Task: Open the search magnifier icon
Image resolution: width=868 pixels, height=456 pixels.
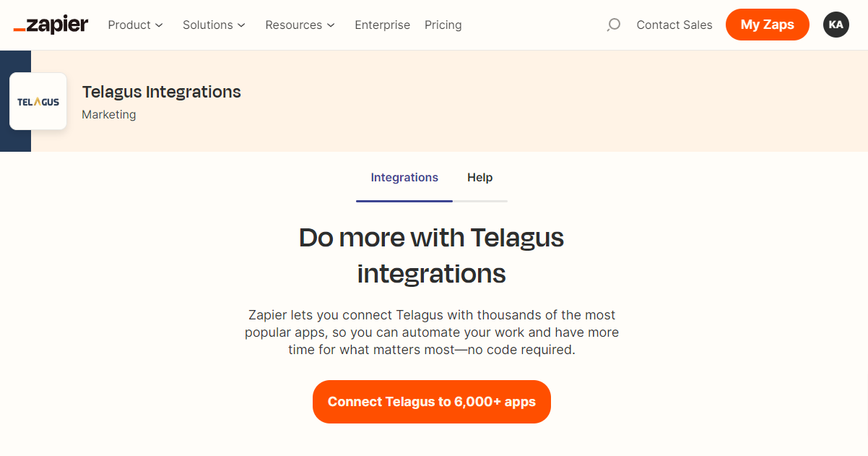Action: tap(613, 25)
